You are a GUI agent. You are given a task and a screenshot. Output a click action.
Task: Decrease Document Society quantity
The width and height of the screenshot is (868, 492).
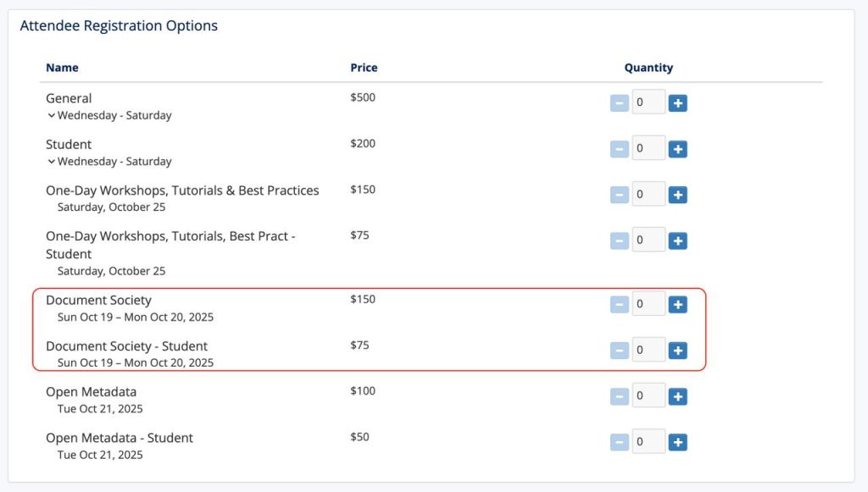coord(620,304)
